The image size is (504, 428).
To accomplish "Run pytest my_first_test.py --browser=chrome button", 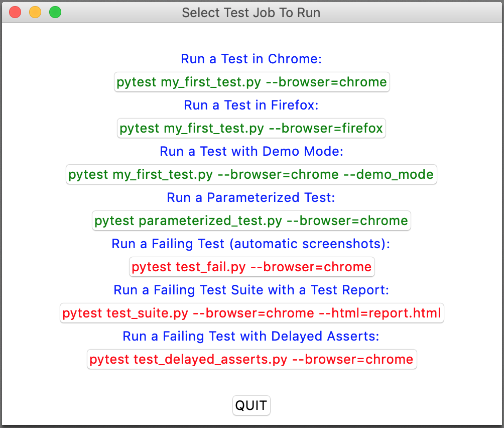I will tap(251, 82).
